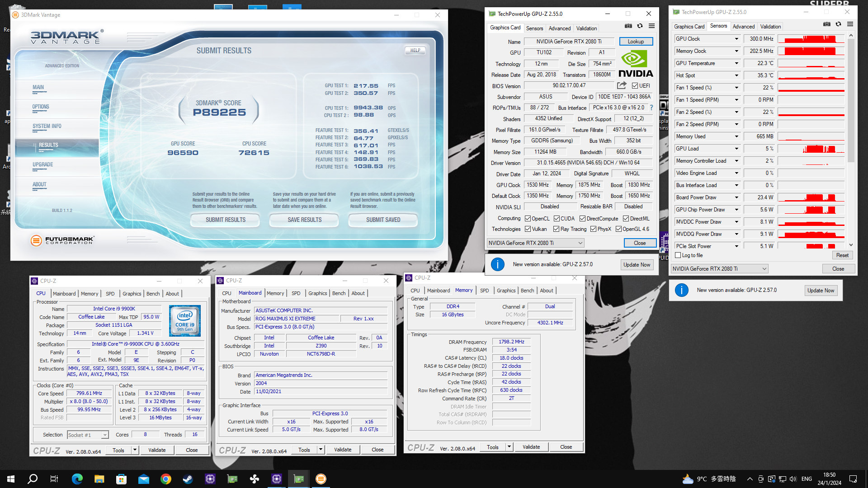868x488 pixels.
Task: Expand Board Power Draw sensor dropdown arrow
Action: [x=736, y=197]
